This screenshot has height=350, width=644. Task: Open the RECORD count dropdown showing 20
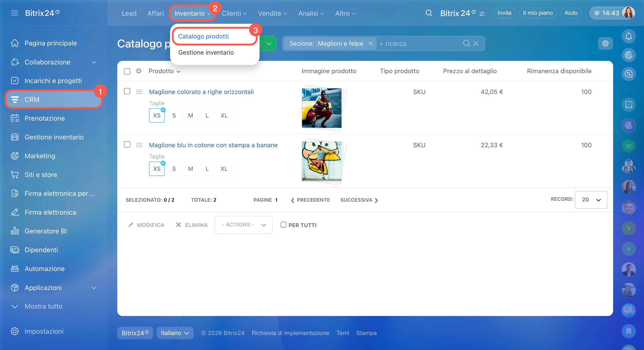coord(591,199)
